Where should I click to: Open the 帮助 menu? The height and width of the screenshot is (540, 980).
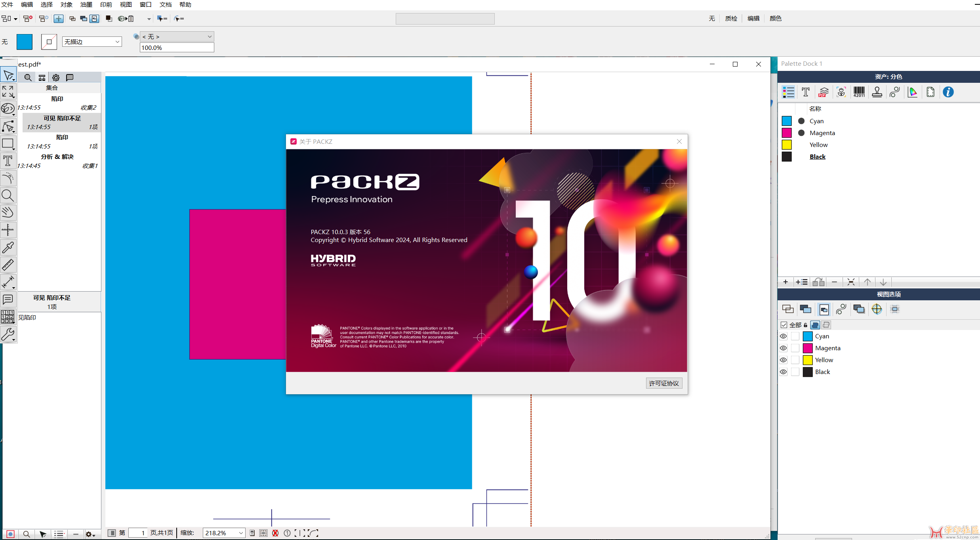click(x=185, y=4)
